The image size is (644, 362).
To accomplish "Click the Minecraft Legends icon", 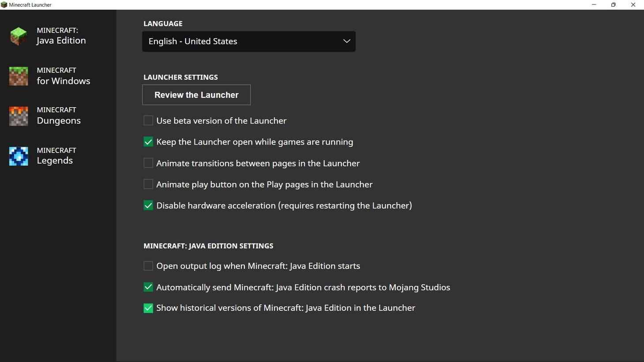I will tap(19, 156).
